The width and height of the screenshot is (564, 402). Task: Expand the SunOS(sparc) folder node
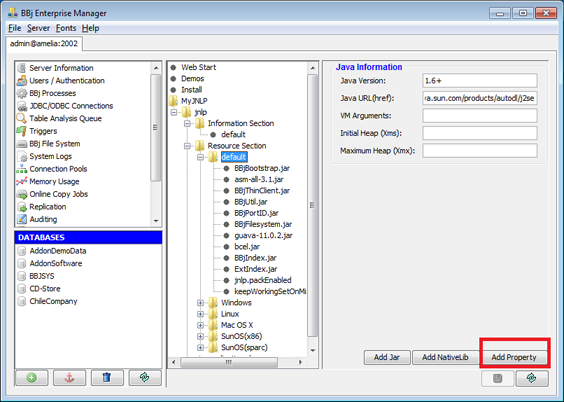[x=200, y=348]
